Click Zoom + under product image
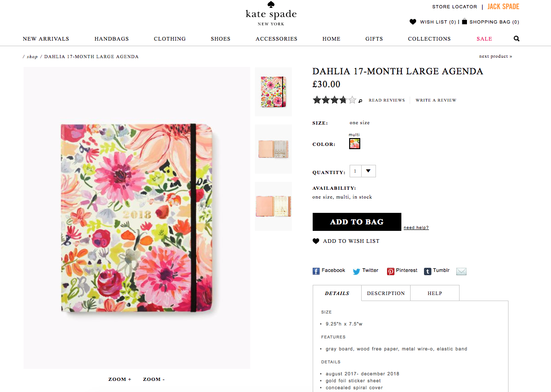 pyautogui.click(x=120, y=379)
